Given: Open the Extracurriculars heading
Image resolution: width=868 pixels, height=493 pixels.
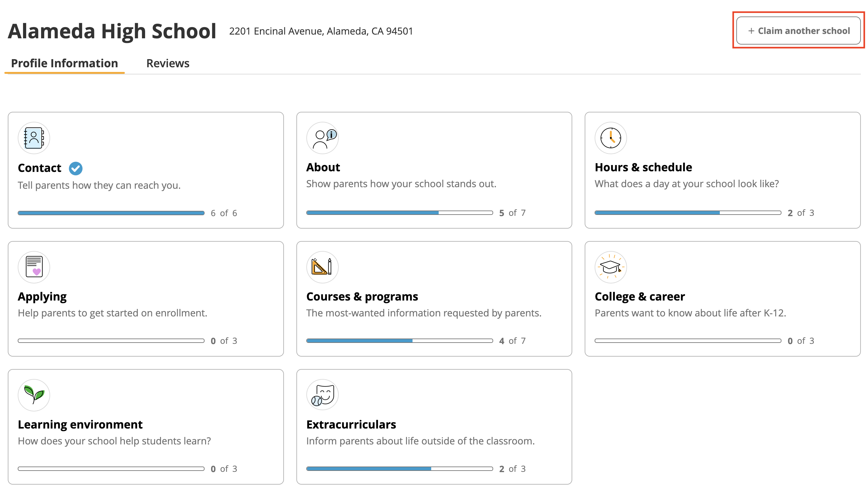Looking at the screenshot, I should point(351,424).
